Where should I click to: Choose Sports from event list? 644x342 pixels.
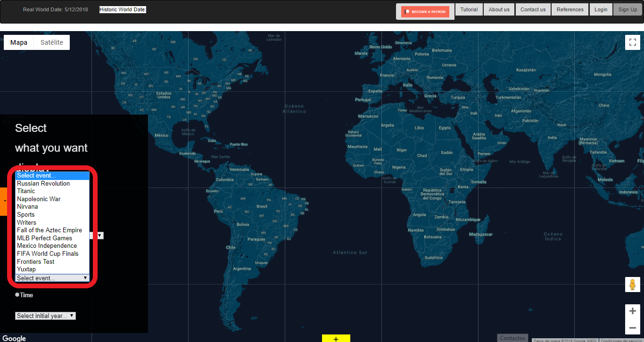click(x=52, y=215)
